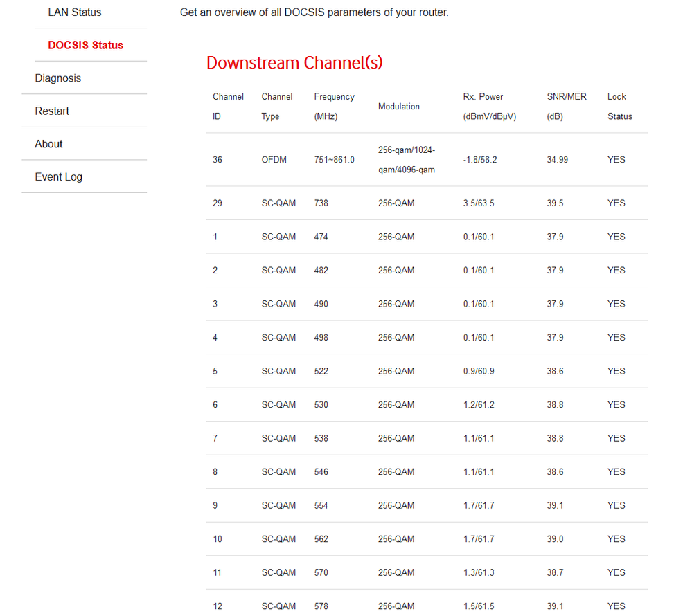The width and height of the screenshot is (692, 616).
Task: Click SNR value 39.5
Action: coord(555,203)
